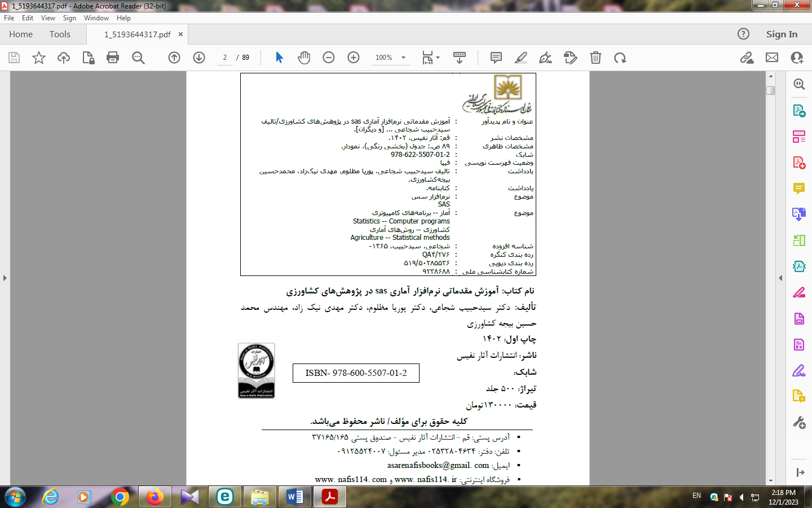Star the file as favorite
The width and height of the screenshot is (812, 508).
coord(39,58)
